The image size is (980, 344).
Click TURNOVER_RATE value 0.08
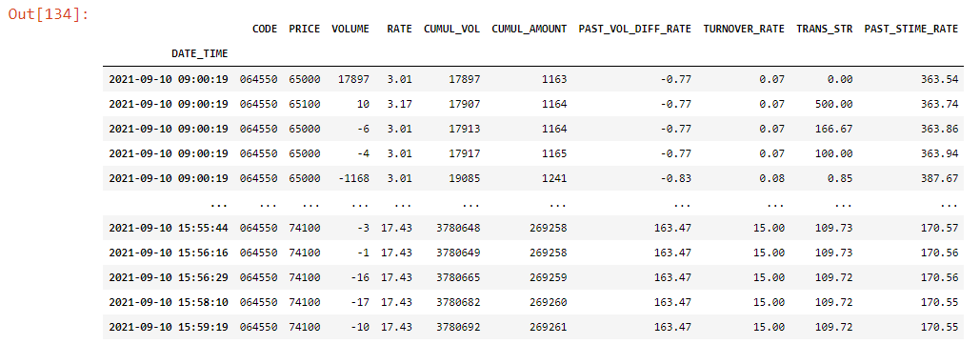click(x=771, y=178)
